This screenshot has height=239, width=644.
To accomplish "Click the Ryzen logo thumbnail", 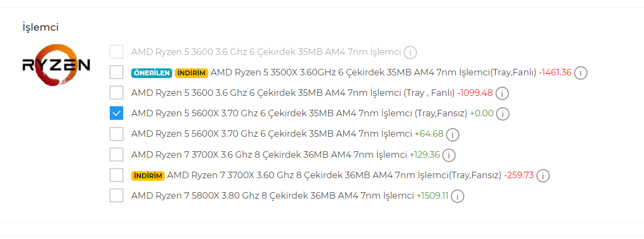I will 56,66.
